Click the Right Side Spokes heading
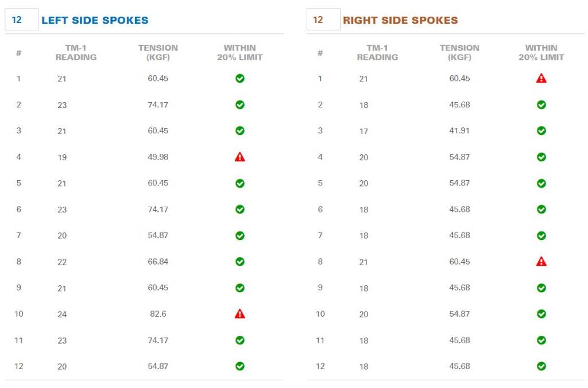The height and width of the screenshot is (388, 588). point(400,20)
